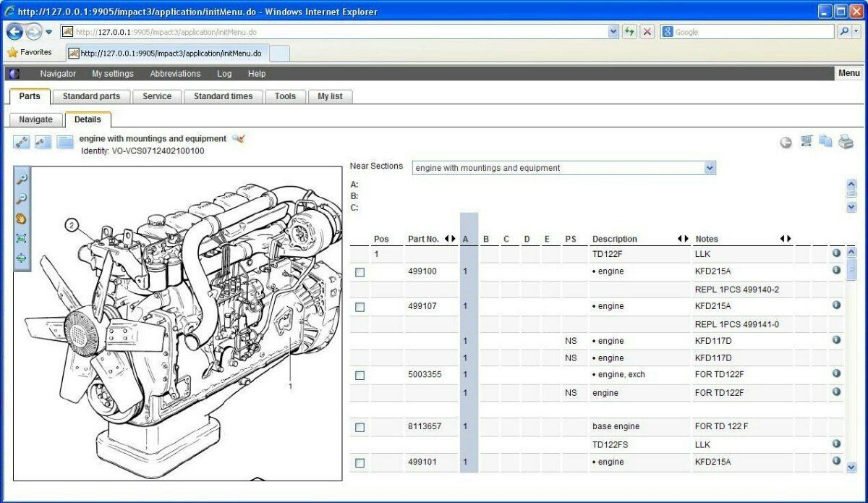Click the empty new browser tab
868x503 pixels.
pos(279,53)
